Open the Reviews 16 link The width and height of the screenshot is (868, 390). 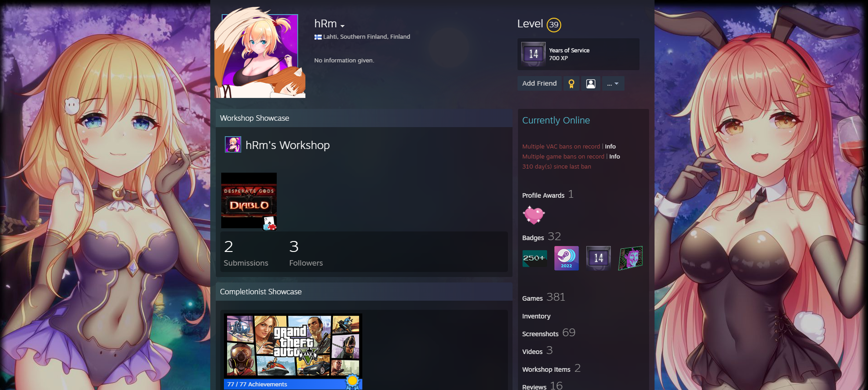[x=542, y=386]
